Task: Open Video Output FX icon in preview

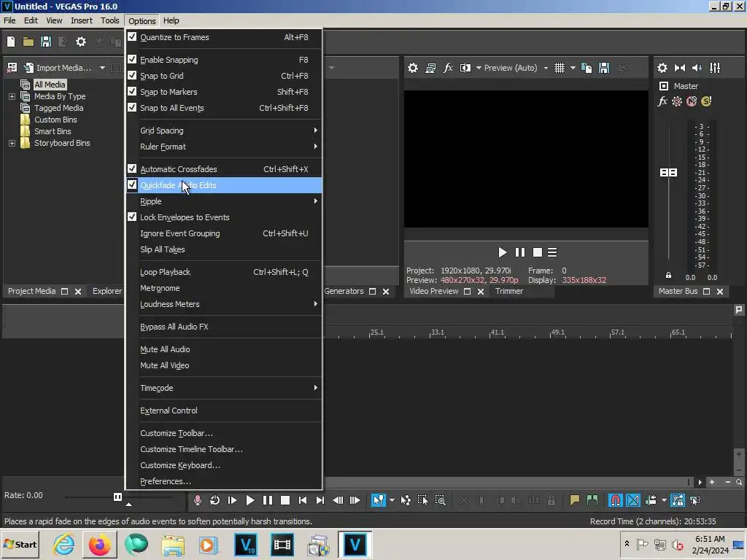Action: 448,68
